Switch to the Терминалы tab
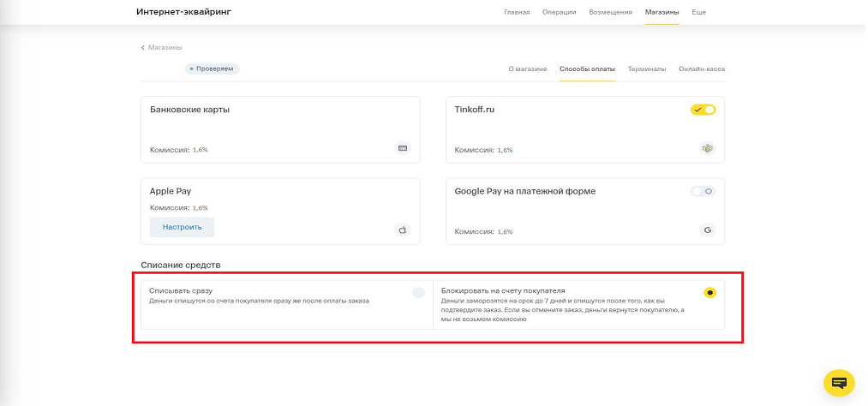 click(x=647, y=69)
